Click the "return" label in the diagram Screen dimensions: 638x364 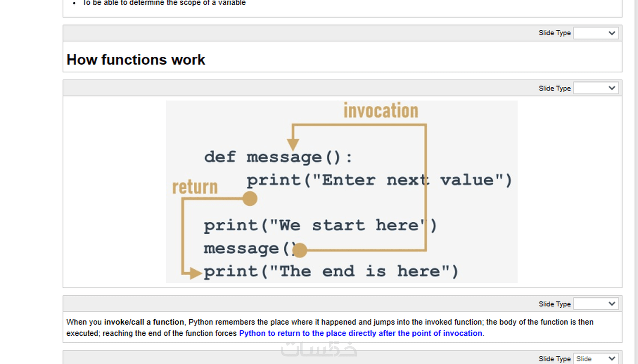195,187
